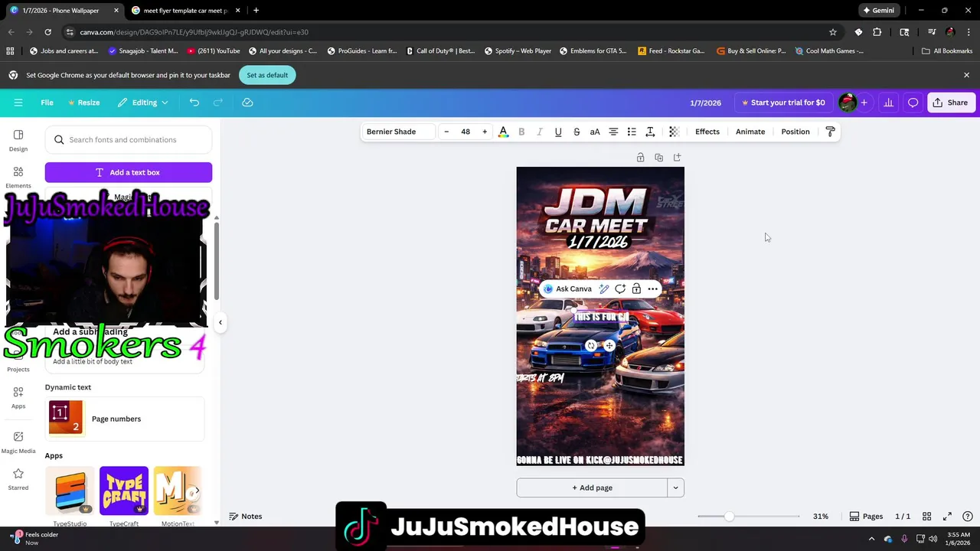Open text color picker icon
This screenshot has width=980, height=551.
click(503, 132)
